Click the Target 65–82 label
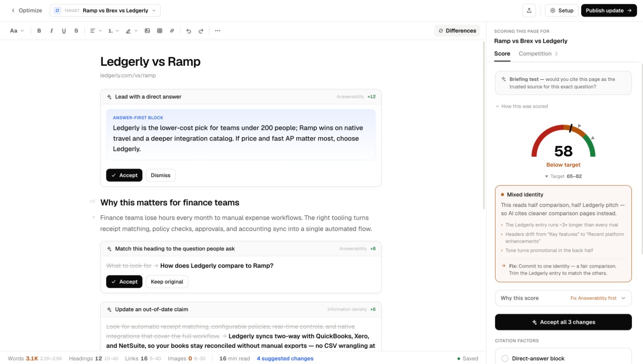Screen dimensions: 643x364 coord(563,176)
